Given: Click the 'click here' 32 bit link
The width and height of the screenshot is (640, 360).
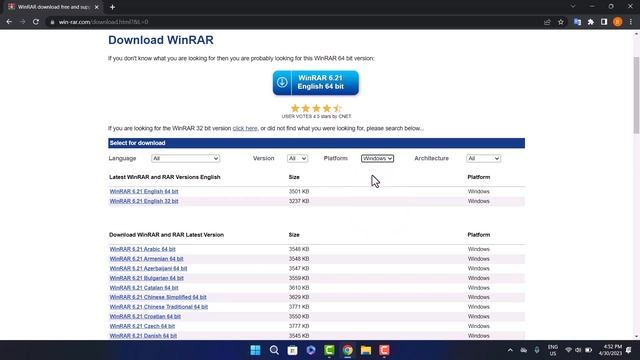Looking at the screenshot, I should click(245, 128).
